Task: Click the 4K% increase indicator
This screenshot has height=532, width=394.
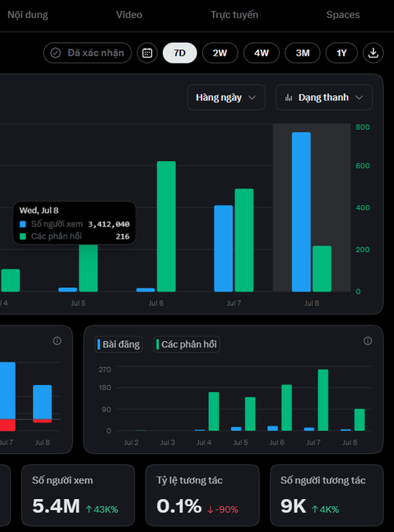Action: tap(325, 509)
